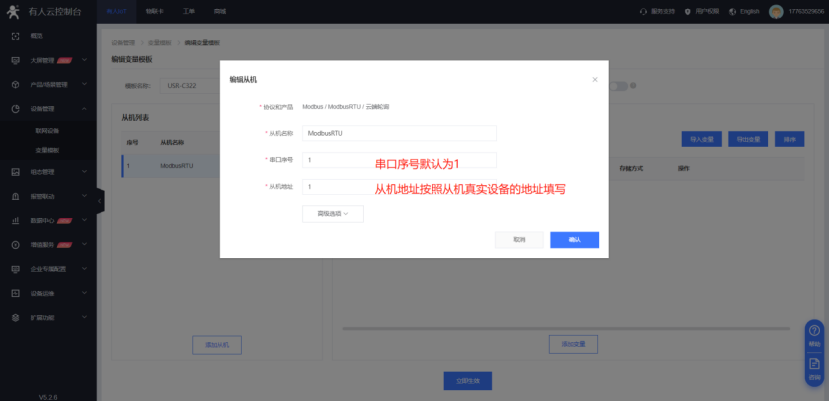Click the user avatar in top bar

[775, 11]
